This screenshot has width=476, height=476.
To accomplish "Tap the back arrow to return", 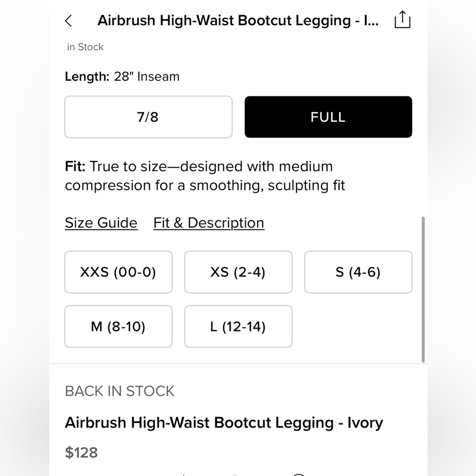I will 69,20.
